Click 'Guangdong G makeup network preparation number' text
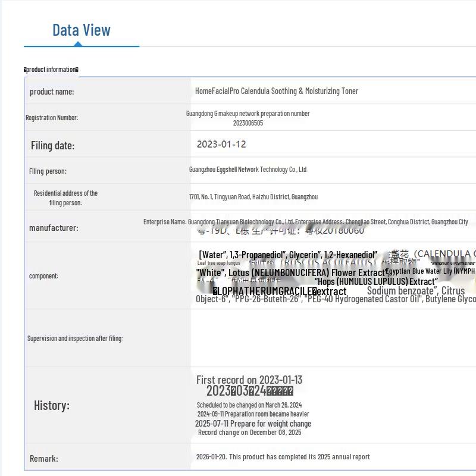 (x=248, y=114)
